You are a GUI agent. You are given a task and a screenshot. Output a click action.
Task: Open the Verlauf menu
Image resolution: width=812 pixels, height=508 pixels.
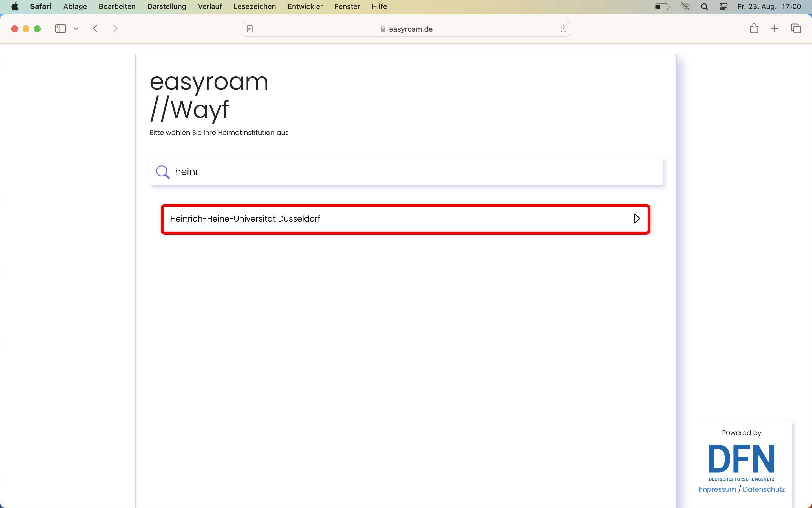[210, 6]
